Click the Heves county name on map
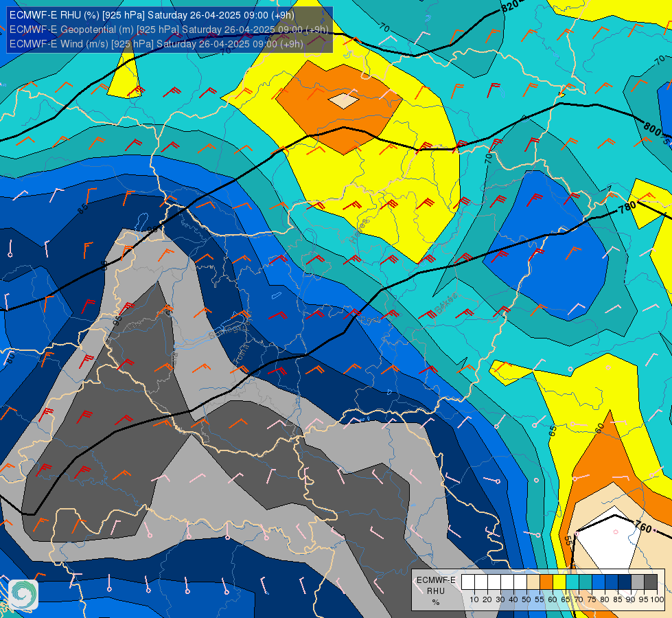Viewport: 672px width, 618px height. point(359,231)
